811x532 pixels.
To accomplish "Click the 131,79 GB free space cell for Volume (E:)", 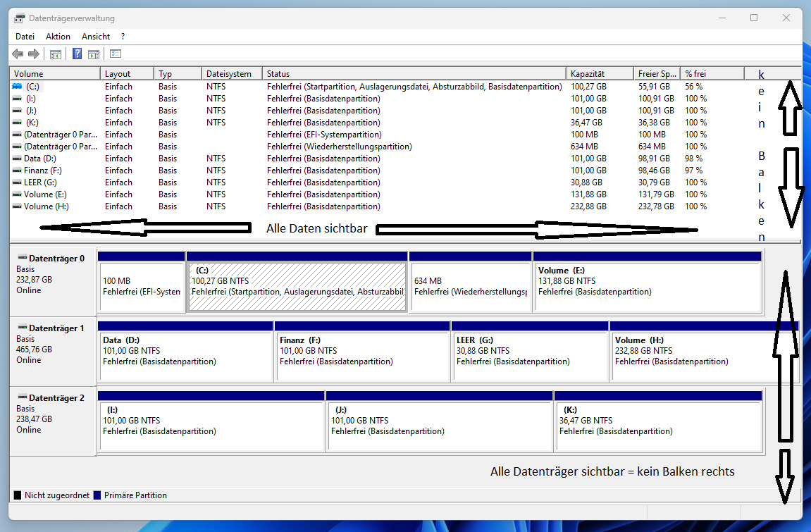I will [656, 194].
